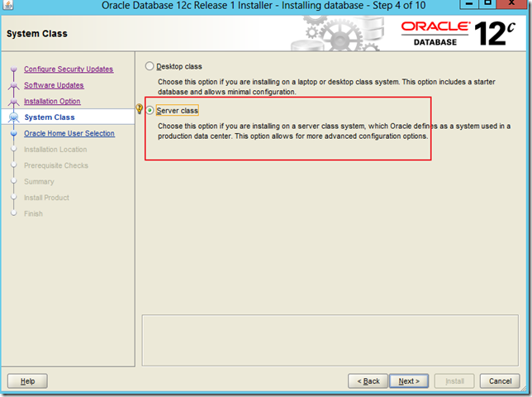This screenshot has height=397, width=532.
Task: Click the Configure Security Updates step marker icon
Action: tap(13, 69)
